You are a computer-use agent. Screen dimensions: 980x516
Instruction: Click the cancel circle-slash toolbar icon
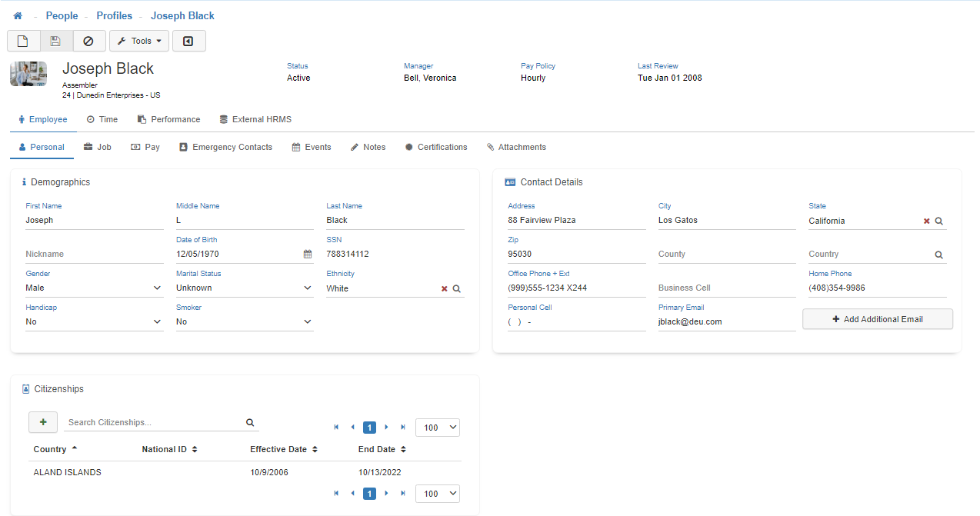coord(88,41)
